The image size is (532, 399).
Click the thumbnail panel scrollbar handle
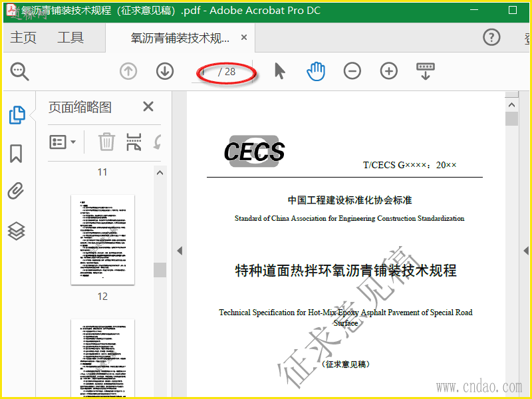tap(160, 270)
